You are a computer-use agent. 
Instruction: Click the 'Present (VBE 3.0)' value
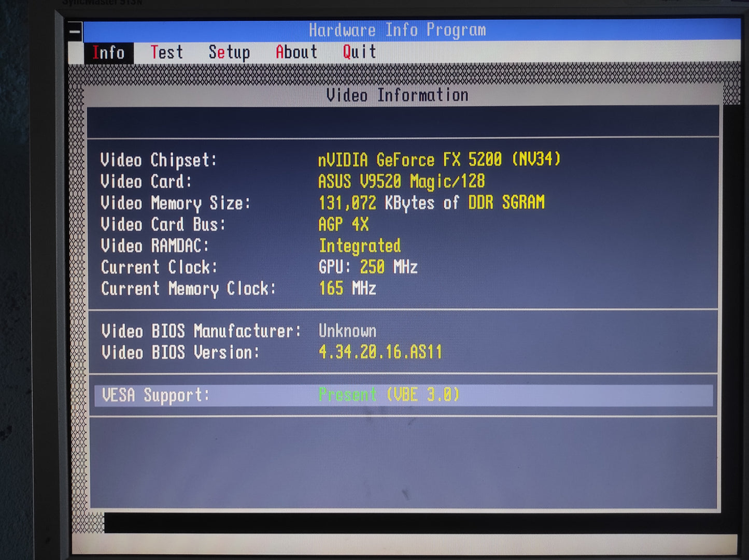coord(389,395)
